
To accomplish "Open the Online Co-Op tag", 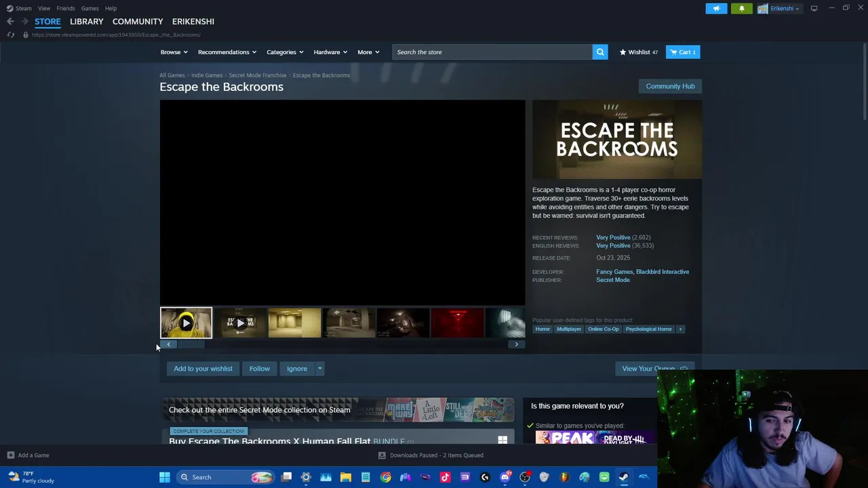I will pos(604,329).
